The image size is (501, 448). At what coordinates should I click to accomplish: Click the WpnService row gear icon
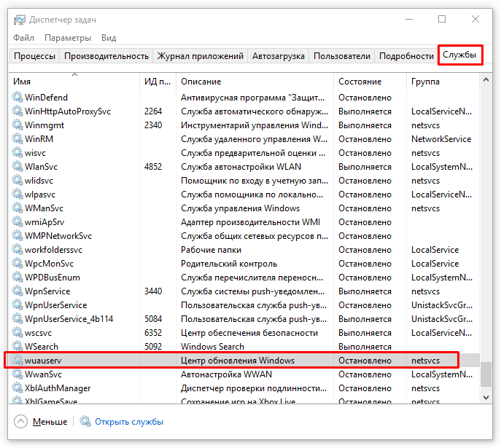[x=18, y=291]
